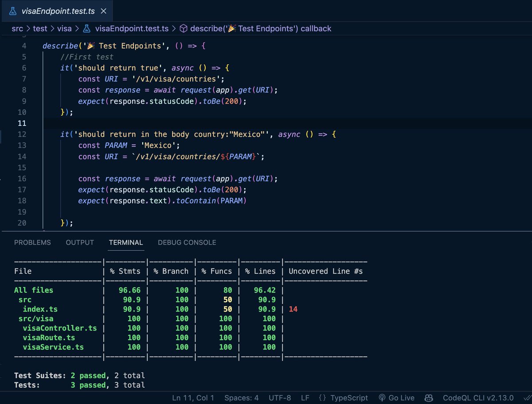
Task: Click 'visaRoute.ts' in the coverage table
Action: click(x=49, y=338)
